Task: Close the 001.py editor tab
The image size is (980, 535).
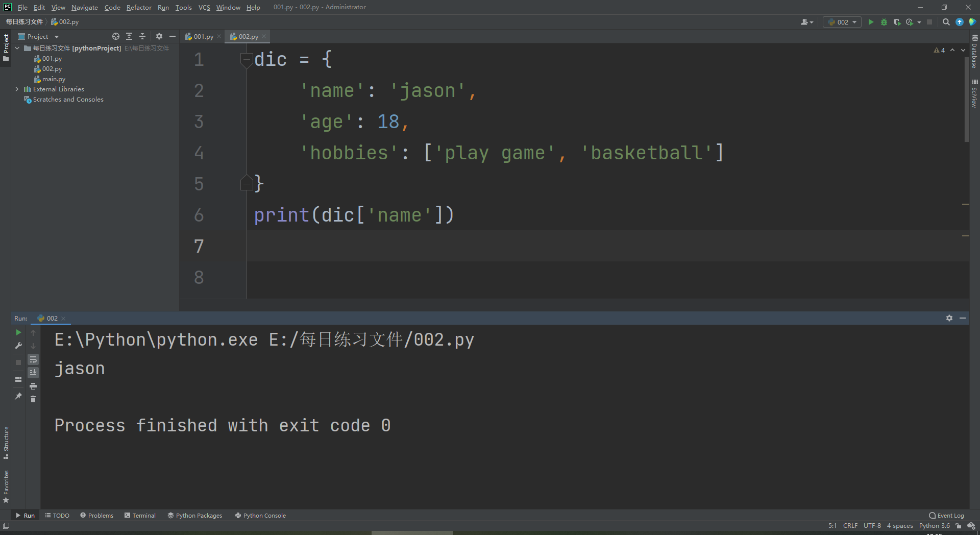Action: pos(219,36)
